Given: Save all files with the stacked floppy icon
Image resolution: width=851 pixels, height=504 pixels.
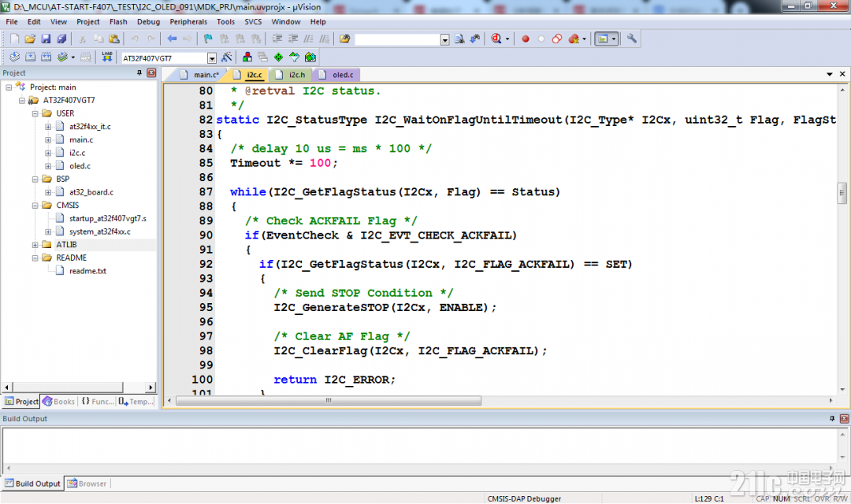Looking at the screenshot, I should pos(62,39).
